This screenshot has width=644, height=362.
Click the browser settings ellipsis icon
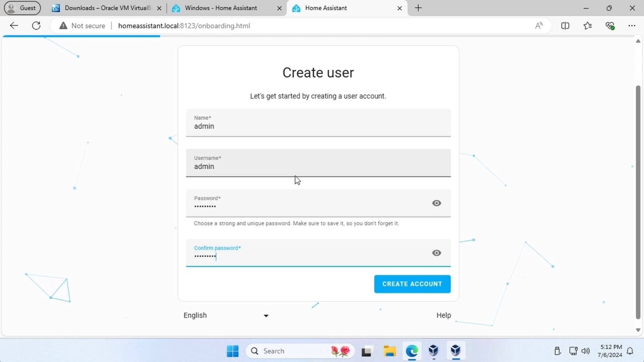click(632, 25)
